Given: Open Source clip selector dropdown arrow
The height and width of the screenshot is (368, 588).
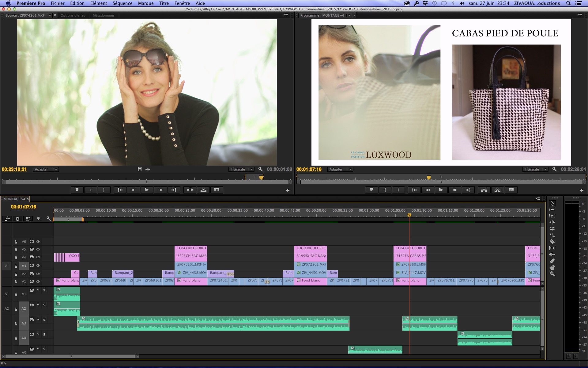Looking at the screenshot, I should (x=50, y=15).
